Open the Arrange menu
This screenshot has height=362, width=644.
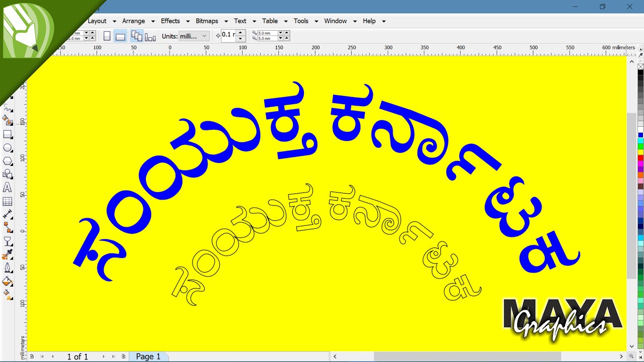(133, 21)
